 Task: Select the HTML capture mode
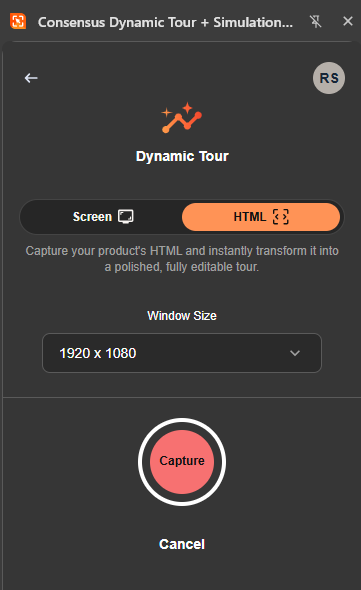click(x=261, y=217)
